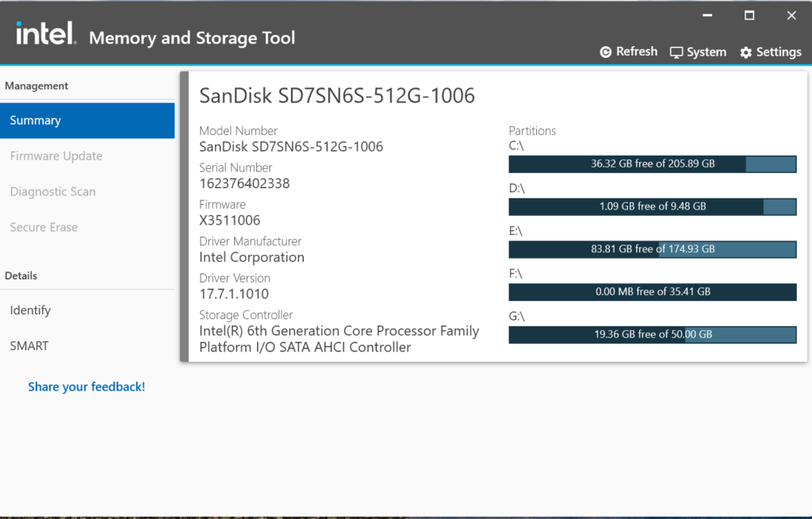Image resolution: width=812 pixels, height=519 pixels.
Task: Minimize the Memory and Storage Tool window
Action: (x=707, y=16)
